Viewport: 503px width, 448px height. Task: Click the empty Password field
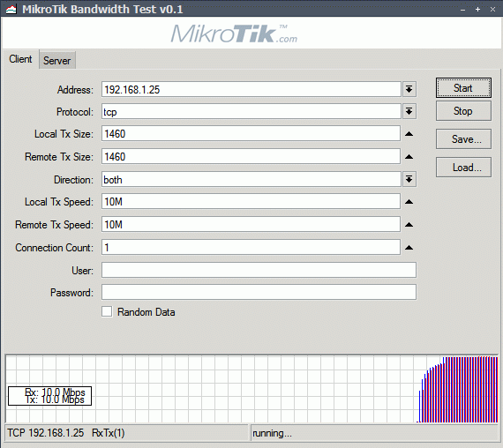click(259, 292)
